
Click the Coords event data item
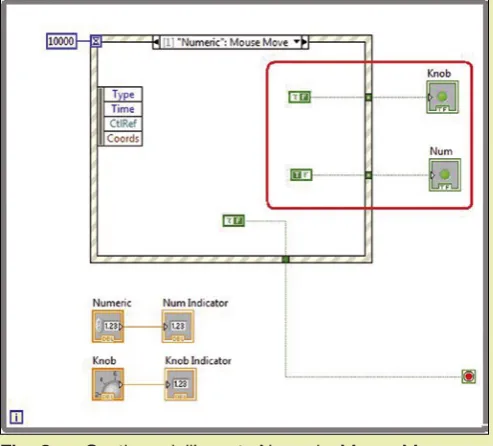123,138
